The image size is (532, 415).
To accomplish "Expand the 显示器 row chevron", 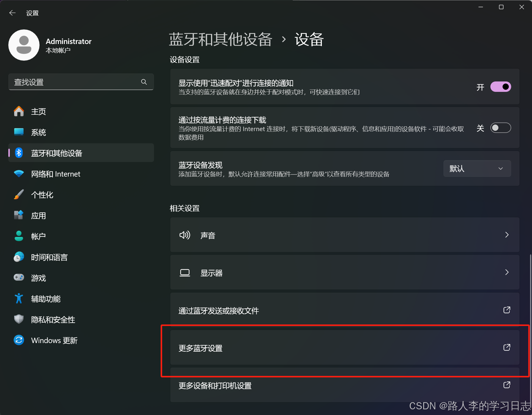I will pyautogui.click(x=507, y=272).
